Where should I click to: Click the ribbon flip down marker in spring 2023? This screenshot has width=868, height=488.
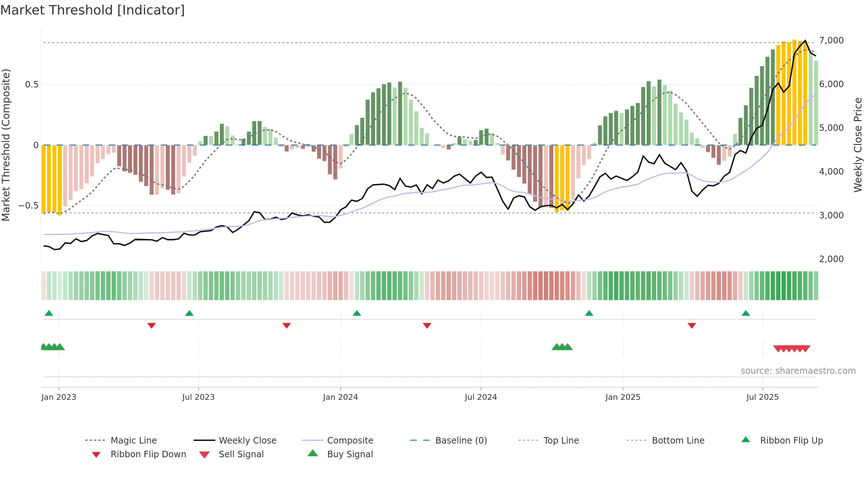pos(152,326)
